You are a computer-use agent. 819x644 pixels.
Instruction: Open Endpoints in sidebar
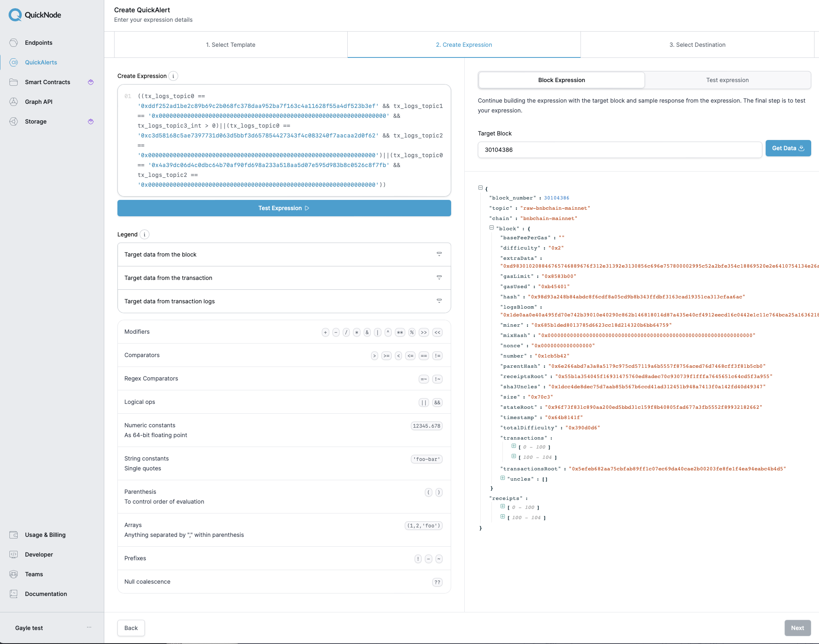click(39, 43)
